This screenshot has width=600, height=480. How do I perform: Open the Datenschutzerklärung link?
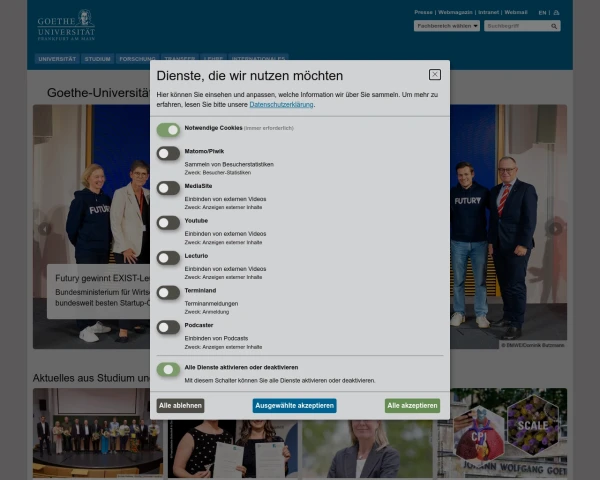pos(281,104)
